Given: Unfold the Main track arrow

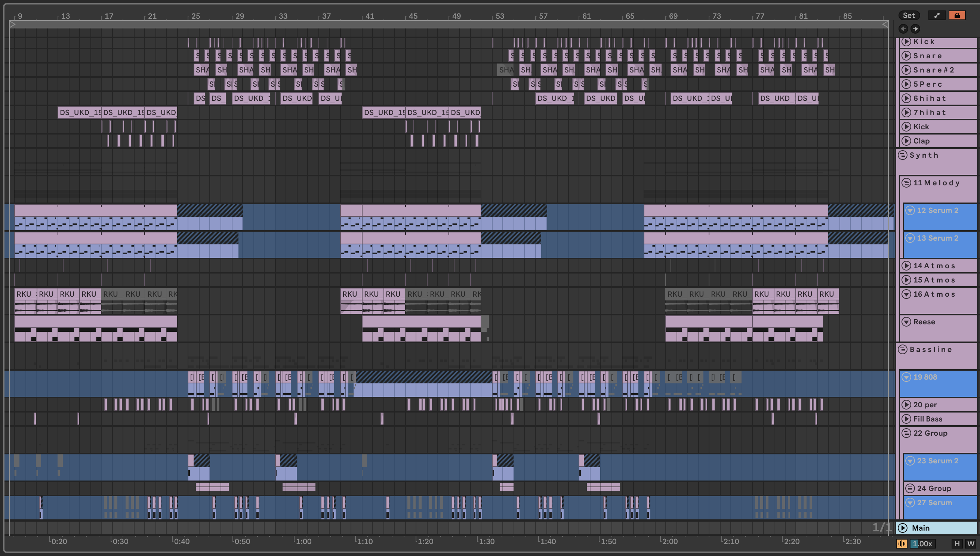Looking at the screenshot, I should coord(903,528).
